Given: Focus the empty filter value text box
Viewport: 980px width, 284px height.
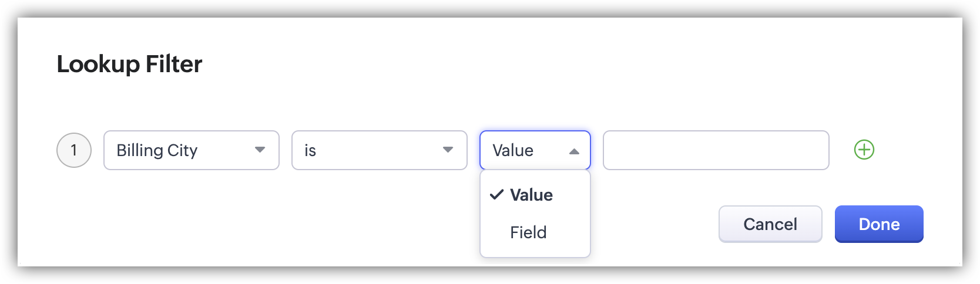Looking at the screenshot, I should pyautogui.click(x=716, y=150).
